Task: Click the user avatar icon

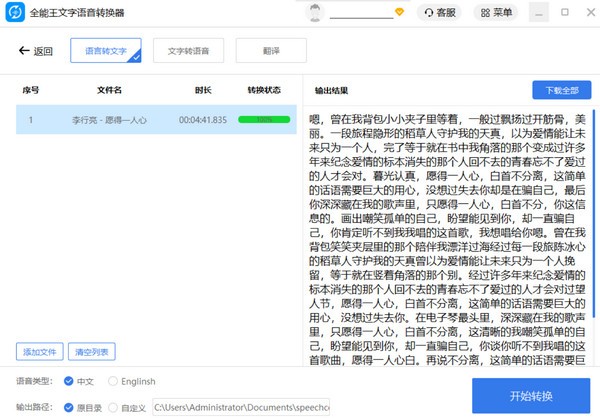Action: pyautogui.click(x=315, y=13)
